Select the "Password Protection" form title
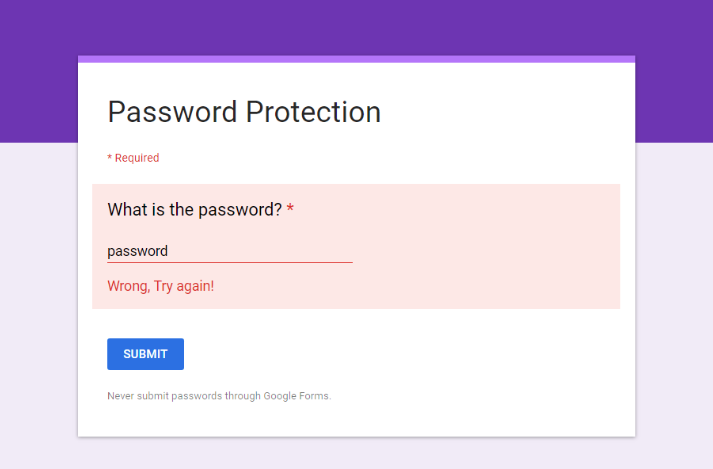The image size is (713, 469). point(244,112)
